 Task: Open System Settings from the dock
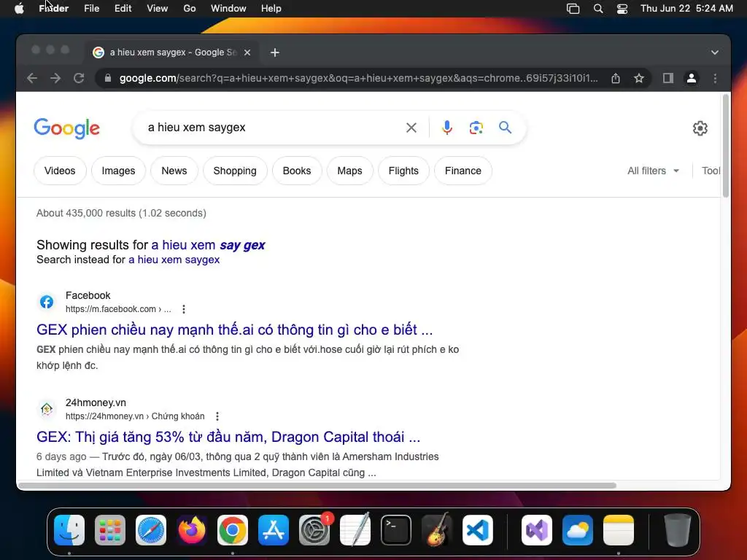pos(314,530)
